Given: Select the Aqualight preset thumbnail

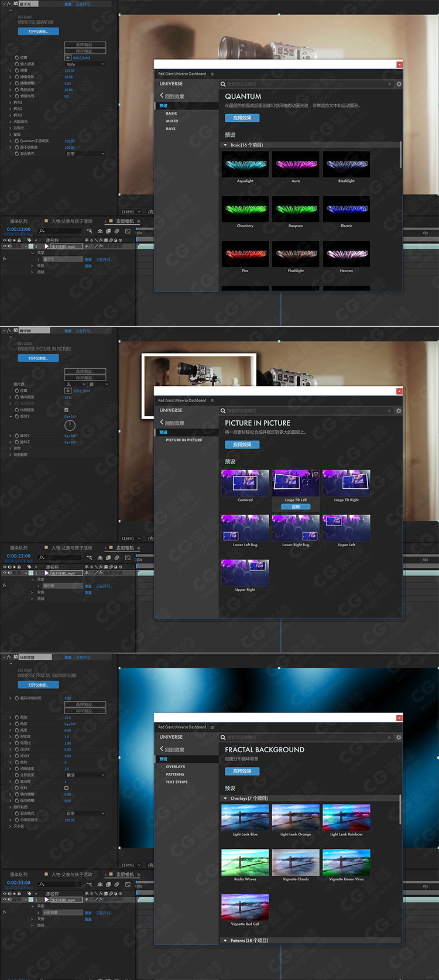Looking at the screenshot, I should point(245,164).
